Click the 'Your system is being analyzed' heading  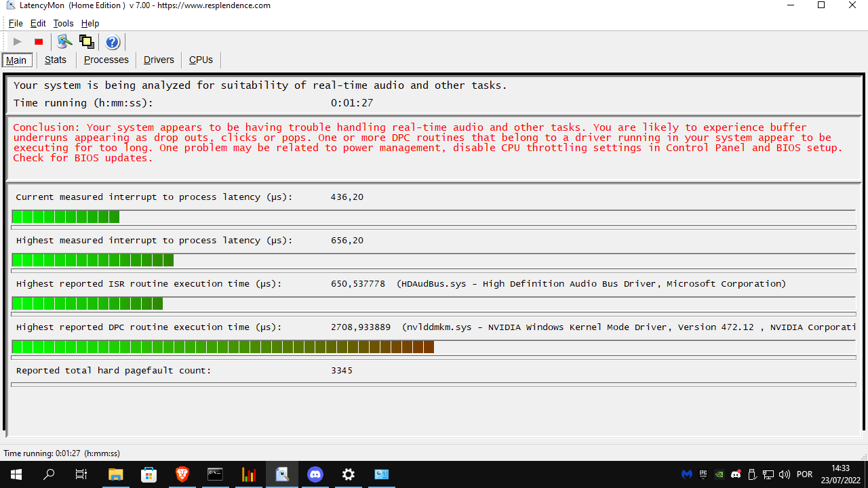click(260, 85)
